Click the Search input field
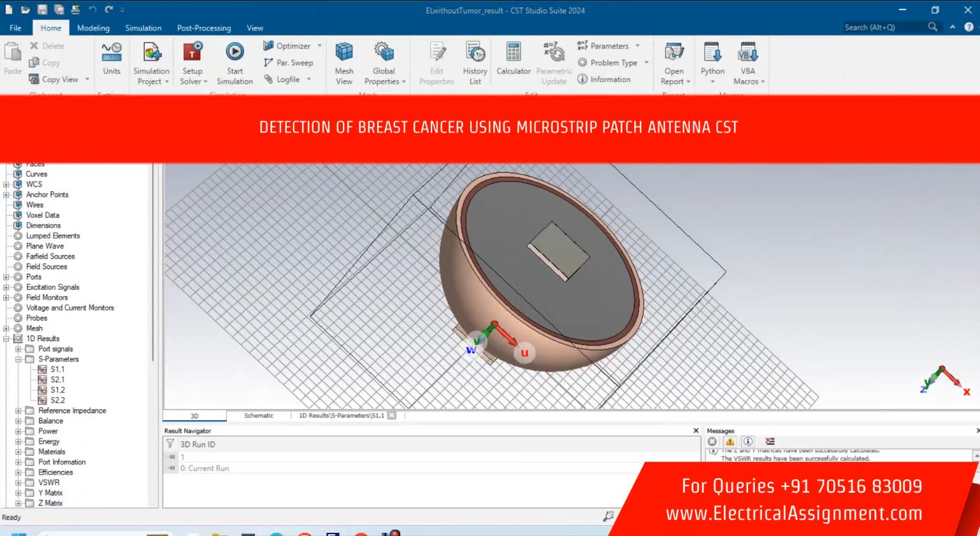The image size is (980, 536). coord(883,27)
